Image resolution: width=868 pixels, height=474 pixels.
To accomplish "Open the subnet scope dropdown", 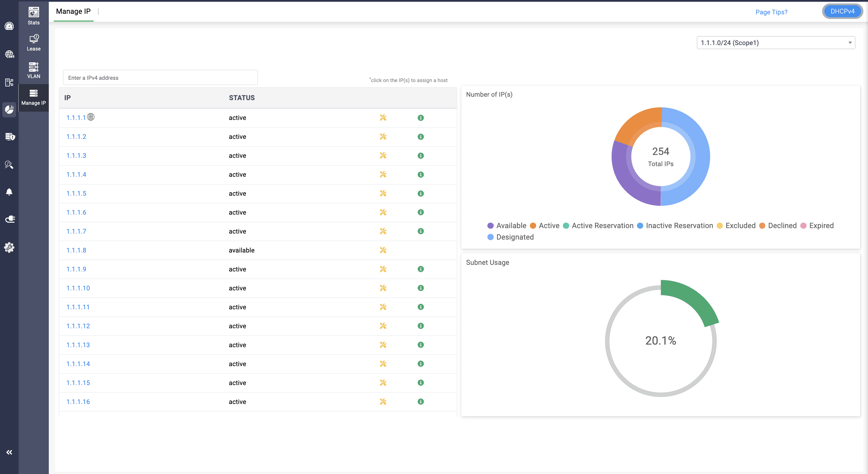I will click(x=776, y=42).
